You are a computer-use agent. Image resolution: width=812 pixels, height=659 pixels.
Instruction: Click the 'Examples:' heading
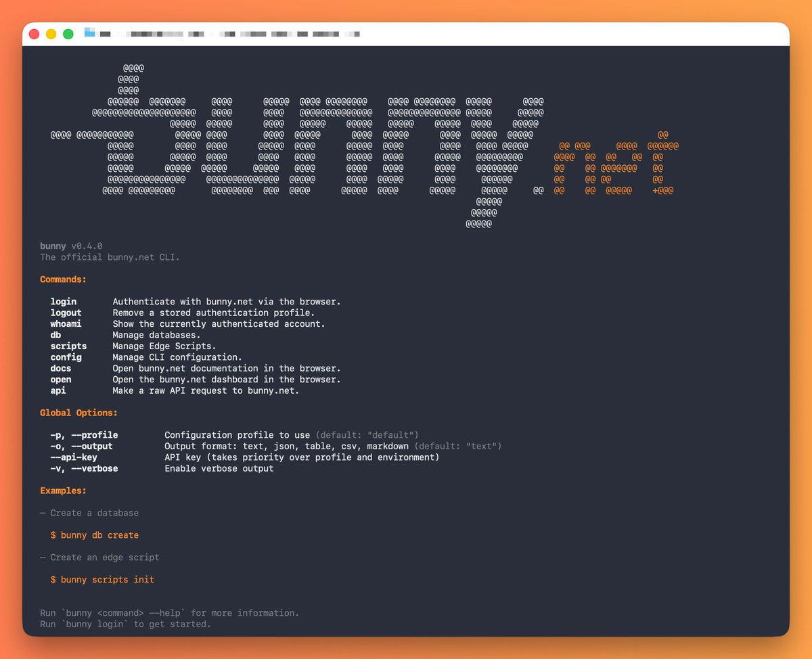pyautogui.click(x=63, y=491)
